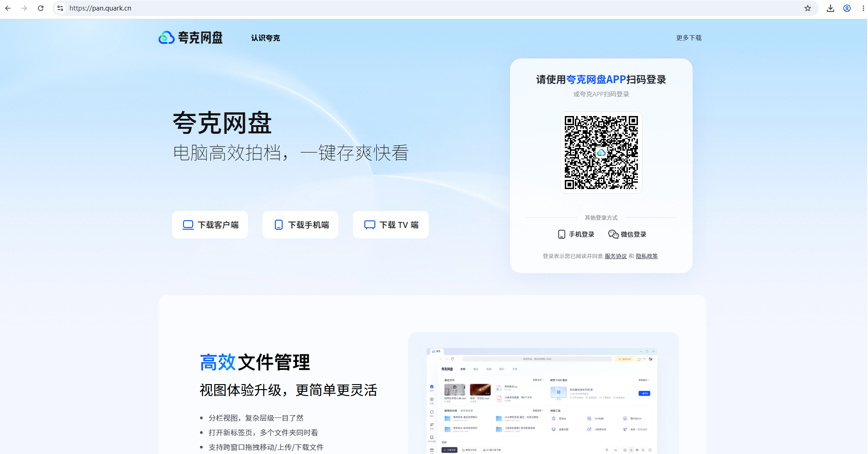Click the text 打开新标签页，多个文件夹同时看
The height and width of the screenshot is (454, 868).
pos(263,433)
